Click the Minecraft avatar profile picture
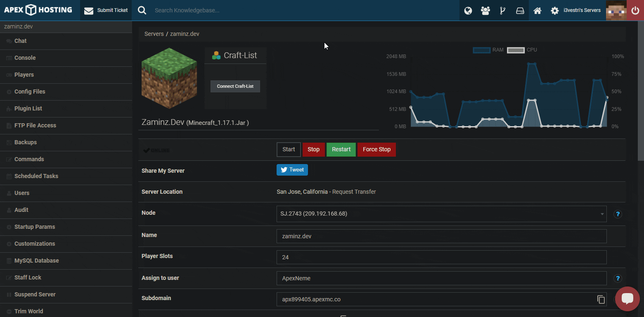This screenshot has width=644, height=317. (616, 10)
